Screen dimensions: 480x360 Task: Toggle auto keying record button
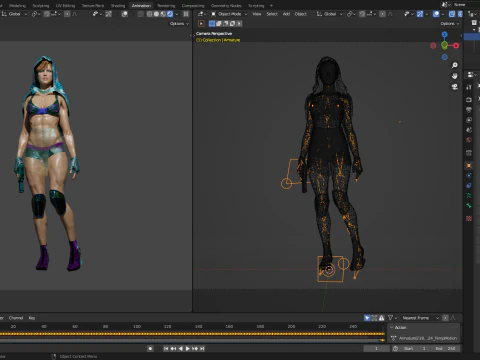150,348
